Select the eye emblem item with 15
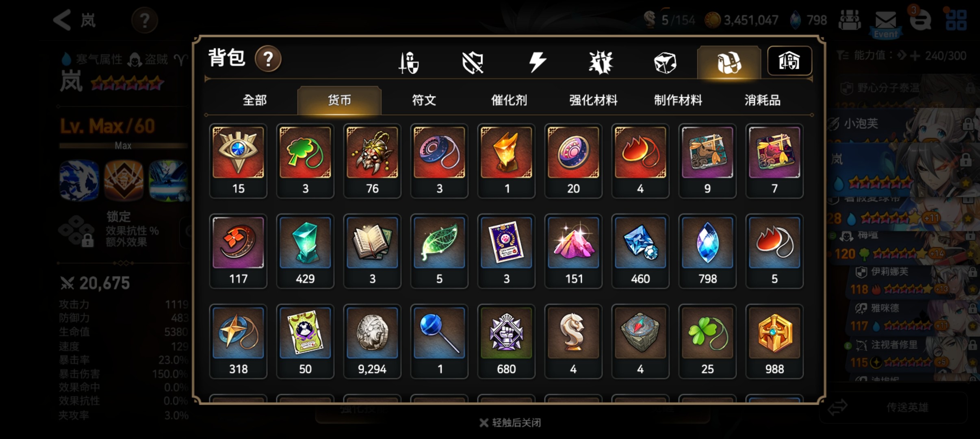Viewport: 980px width, 439px height. pos(238,161)
